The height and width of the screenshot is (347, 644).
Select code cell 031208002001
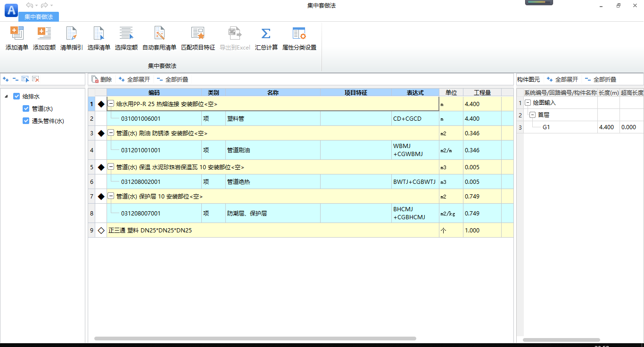[154, 182]
